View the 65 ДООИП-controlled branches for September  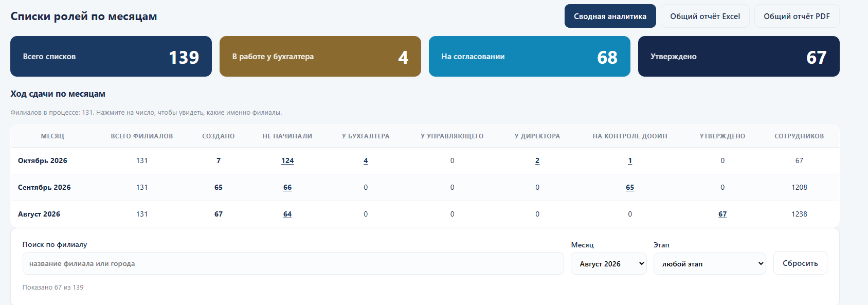(630, 187)
